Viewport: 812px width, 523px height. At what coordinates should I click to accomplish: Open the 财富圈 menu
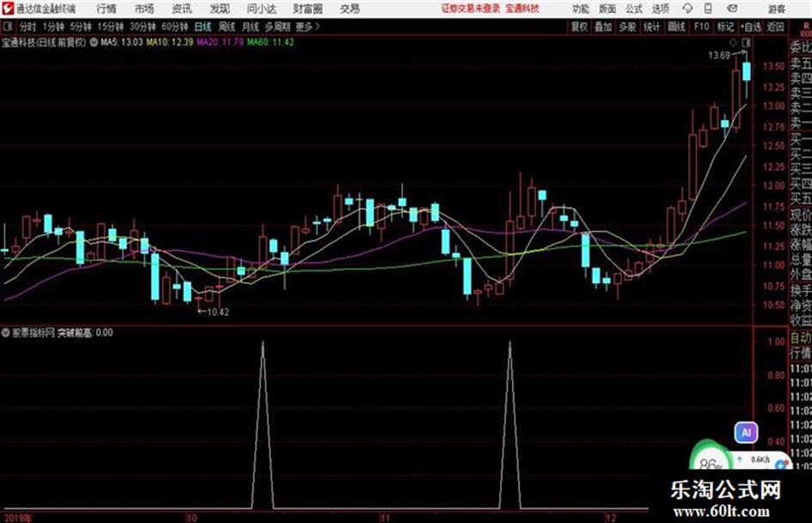point(308,9)
